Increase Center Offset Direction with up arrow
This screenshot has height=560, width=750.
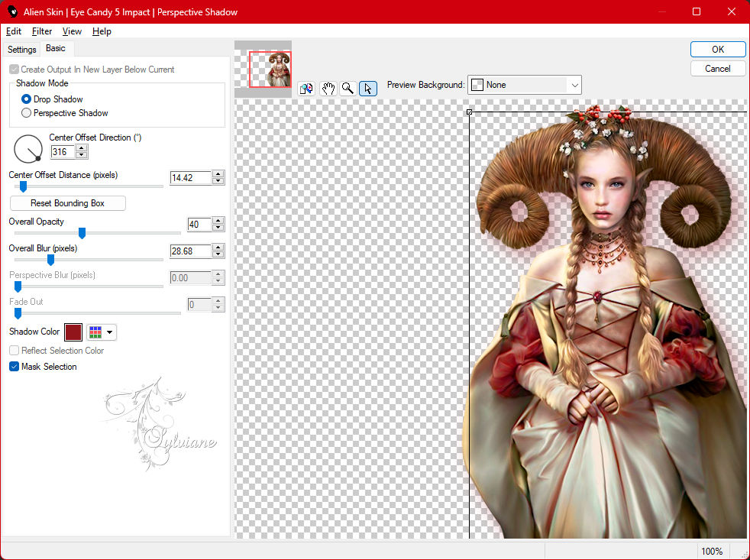point(82,148)
